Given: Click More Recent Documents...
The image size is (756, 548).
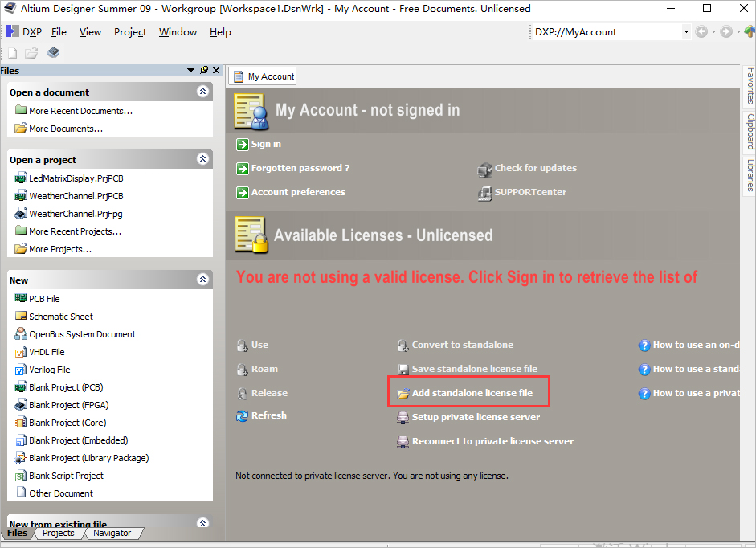Looking at the screenshot, I should [x=80, y=111].
